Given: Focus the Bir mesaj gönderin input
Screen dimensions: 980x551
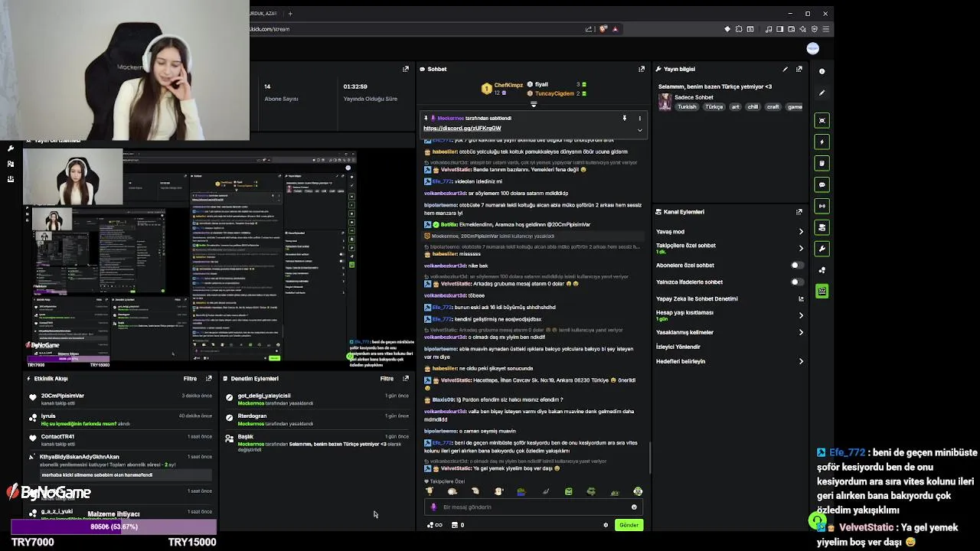Looking at the screenshot, I should click(534, 507).
